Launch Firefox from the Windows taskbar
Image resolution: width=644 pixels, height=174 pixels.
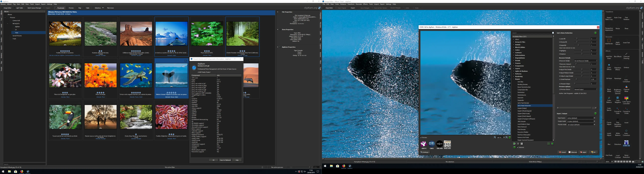(x=344, y=166)
